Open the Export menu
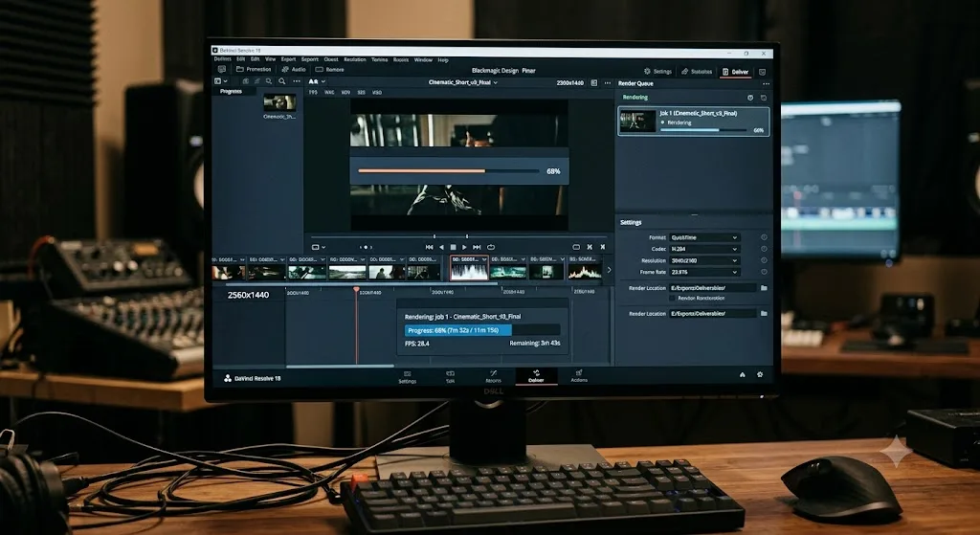 click(288, 59)
